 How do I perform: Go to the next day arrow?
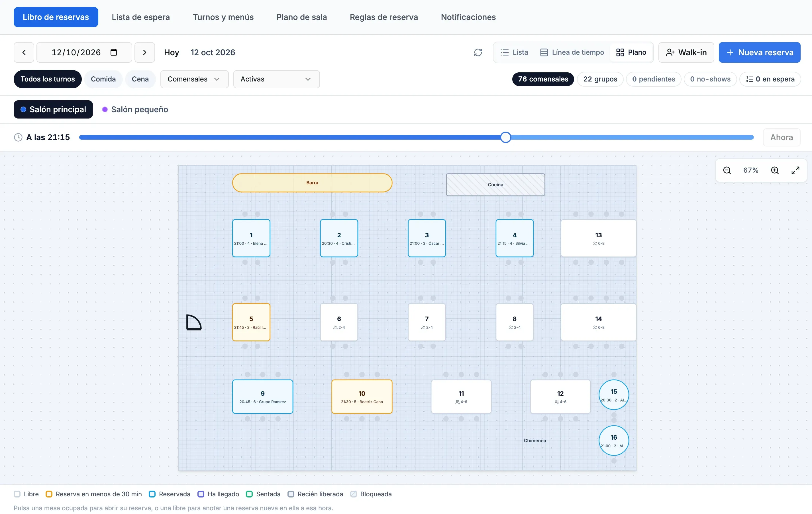click(x=145, y=52)
